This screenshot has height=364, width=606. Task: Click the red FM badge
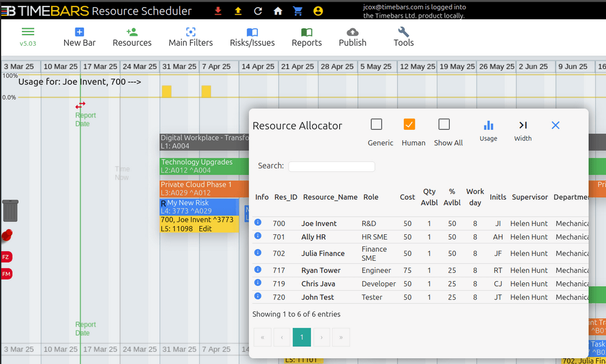tap(6, 274)
